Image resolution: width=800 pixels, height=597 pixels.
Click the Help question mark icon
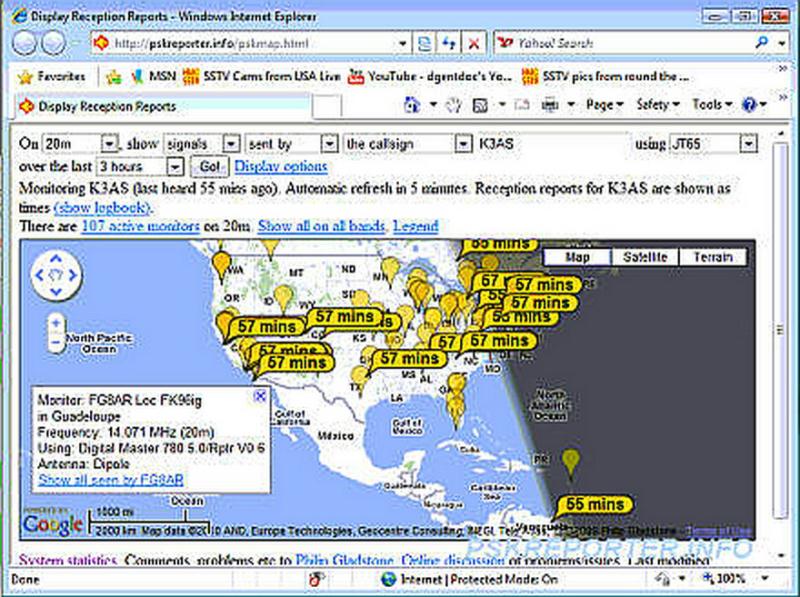pyautogui.click(x=749, y=105)
